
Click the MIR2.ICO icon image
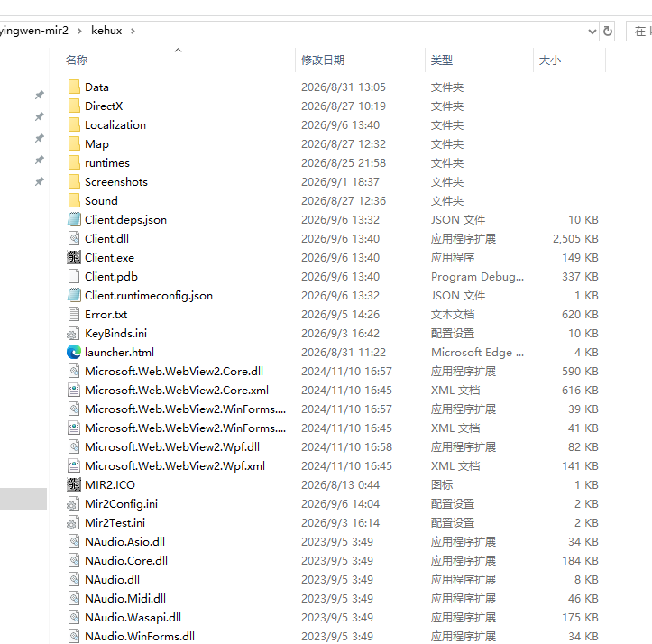coord(74,484)
